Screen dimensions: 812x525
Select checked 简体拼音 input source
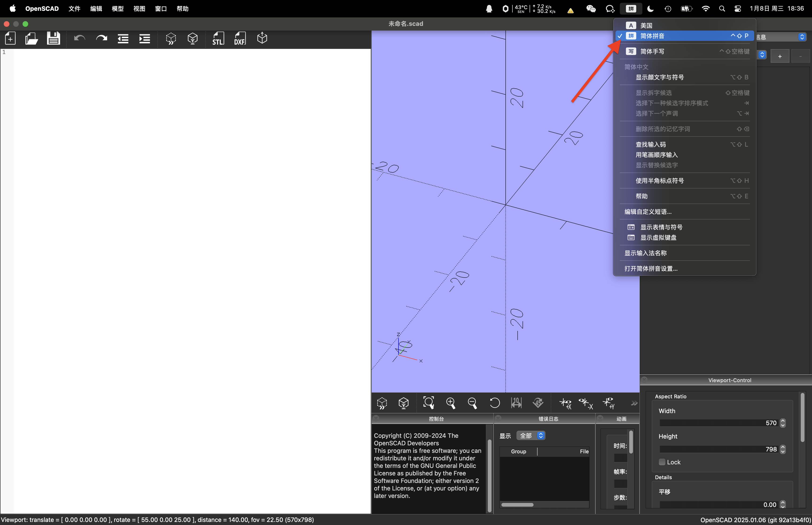click(x=685, y=36)
